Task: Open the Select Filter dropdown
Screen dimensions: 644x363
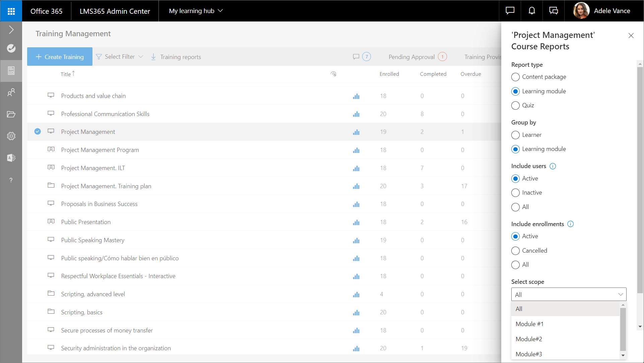Action: click(120, 57)
